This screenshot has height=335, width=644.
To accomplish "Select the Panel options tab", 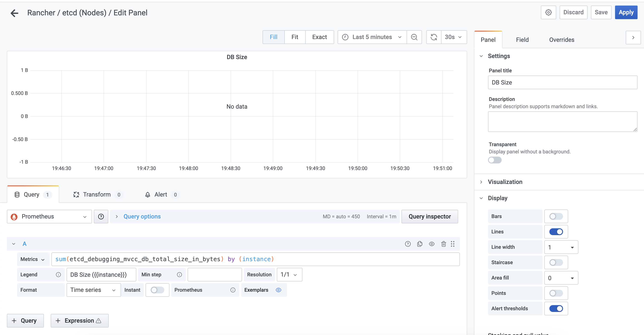I will (488, 39).
